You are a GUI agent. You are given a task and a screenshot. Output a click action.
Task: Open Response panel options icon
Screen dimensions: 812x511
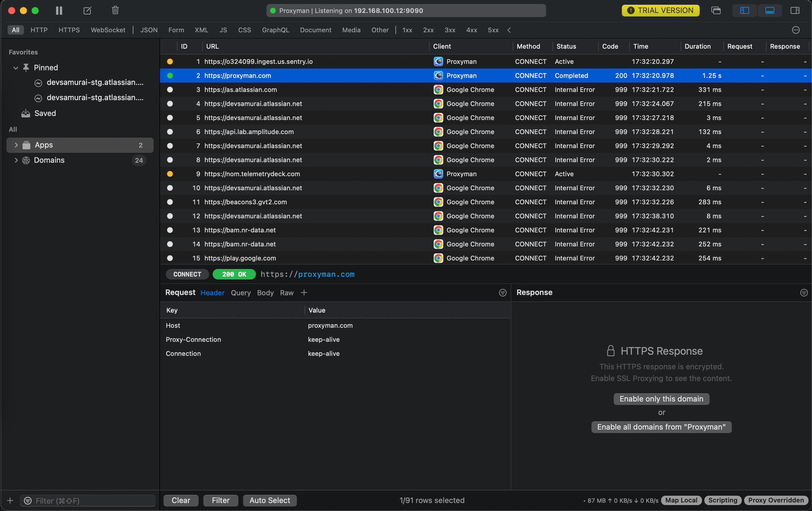[804, 293]
